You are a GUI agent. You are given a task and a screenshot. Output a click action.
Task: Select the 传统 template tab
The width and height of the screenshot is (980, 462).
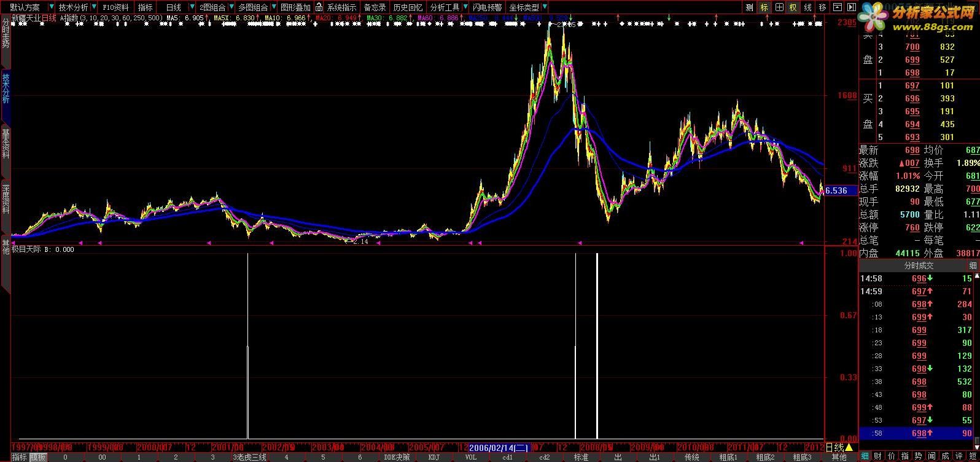pos(692,457)
